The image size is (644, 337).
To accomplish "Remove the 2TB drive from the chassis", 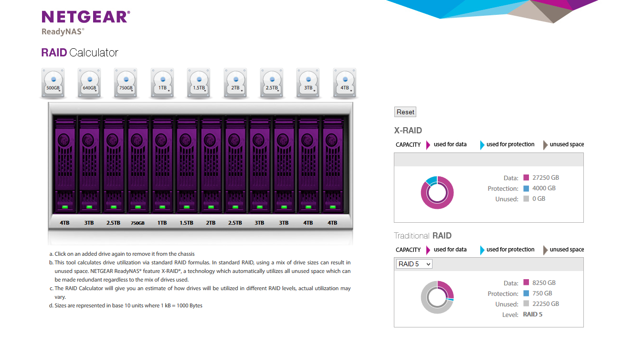I will (211, 165).
